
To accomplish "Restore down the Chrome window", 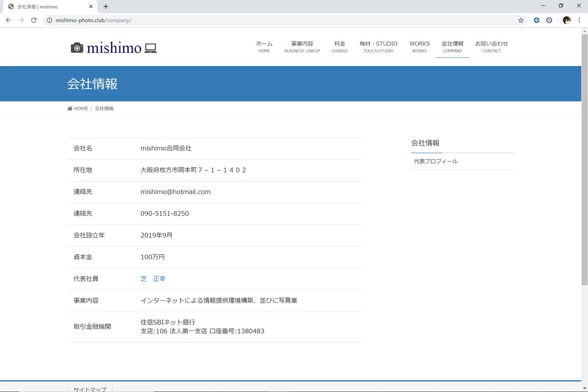I will click(x=561, y=6).
